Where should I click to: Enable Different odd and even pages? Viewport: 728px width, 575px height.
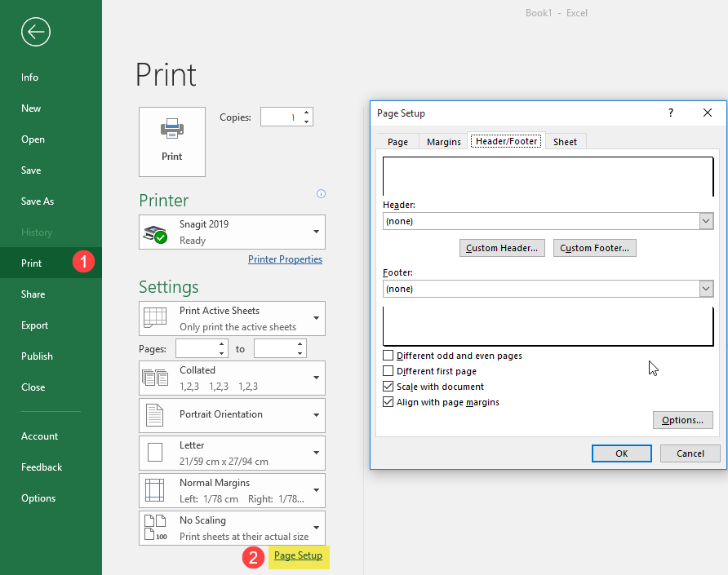tap(388, 356)
